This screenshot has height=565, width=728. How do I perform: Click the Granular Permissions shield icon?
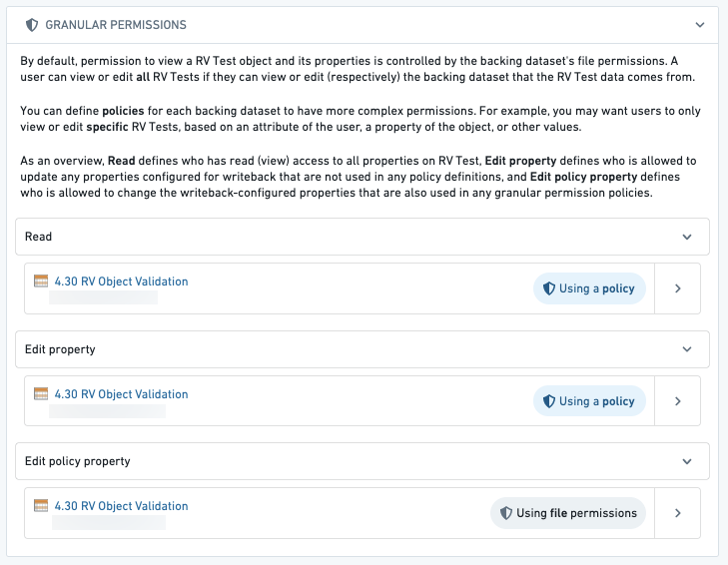pos(32,25)
